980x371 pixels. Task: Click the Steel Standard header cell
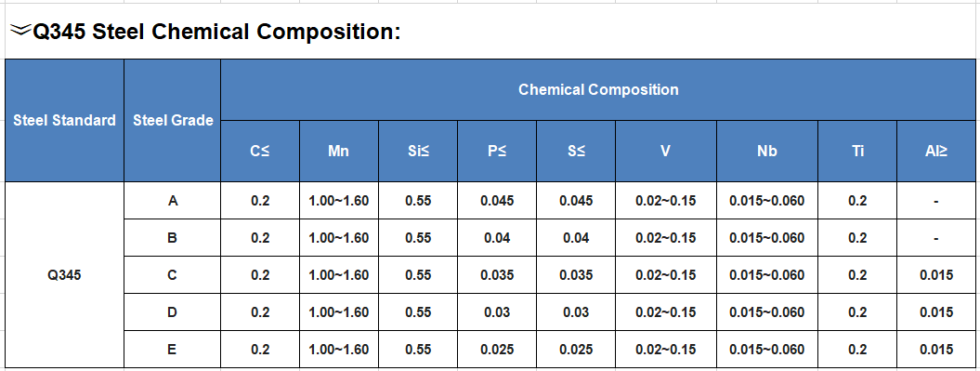[x=65, y=120]
